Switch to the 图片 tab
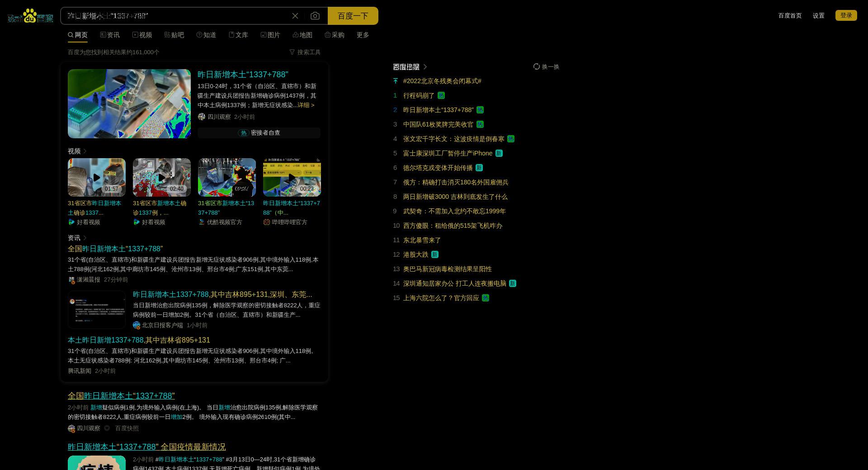Screen dimensions: 868x470 coord(270,35)
